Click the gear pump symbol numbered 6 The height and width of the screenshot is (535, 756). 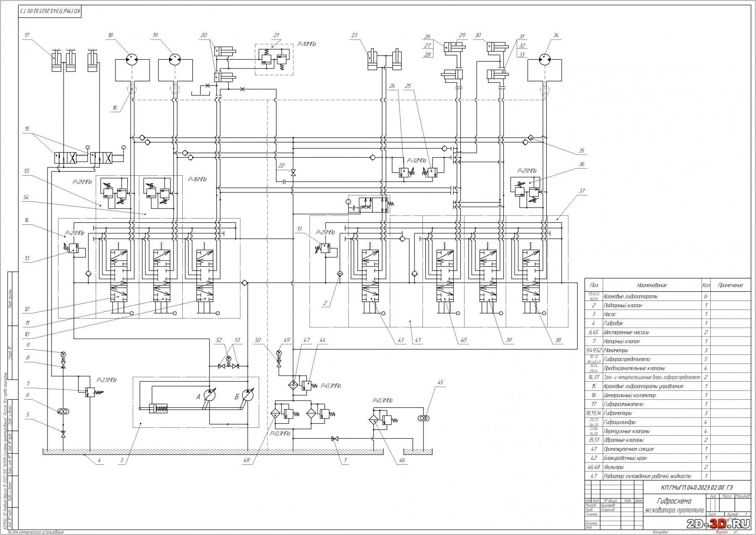[x=63, y=411]
